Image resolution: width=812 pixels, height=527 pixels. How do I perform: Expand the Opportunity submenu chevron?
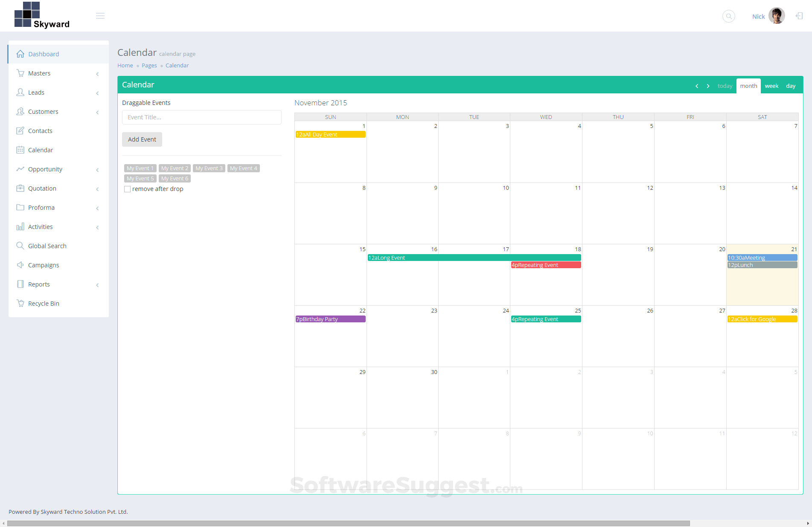(97, 170)
